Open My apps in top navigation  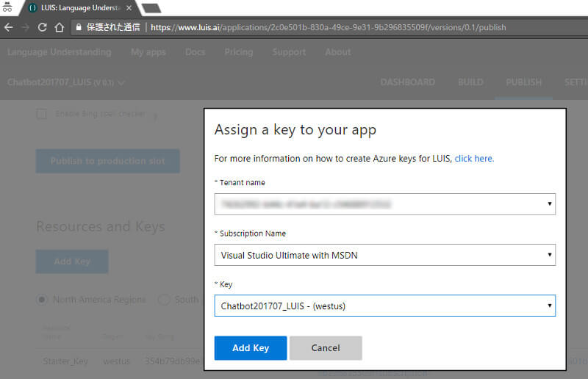coord(148,52)
